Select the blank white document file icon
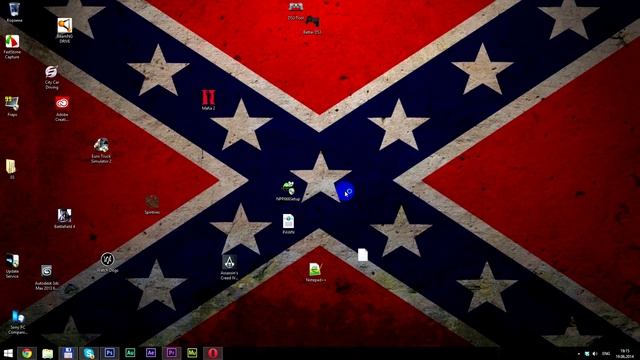The height and width of the screenshot is (360, 640). tap(362, 255)
